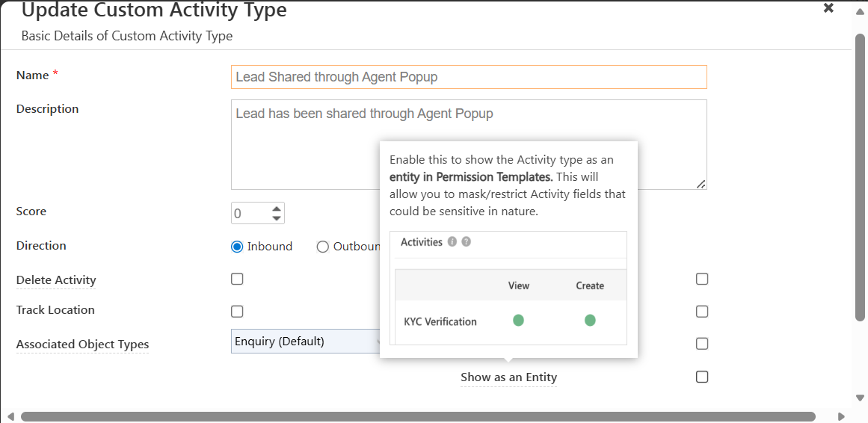Check the Show as an Entity box

click(702, 377)
